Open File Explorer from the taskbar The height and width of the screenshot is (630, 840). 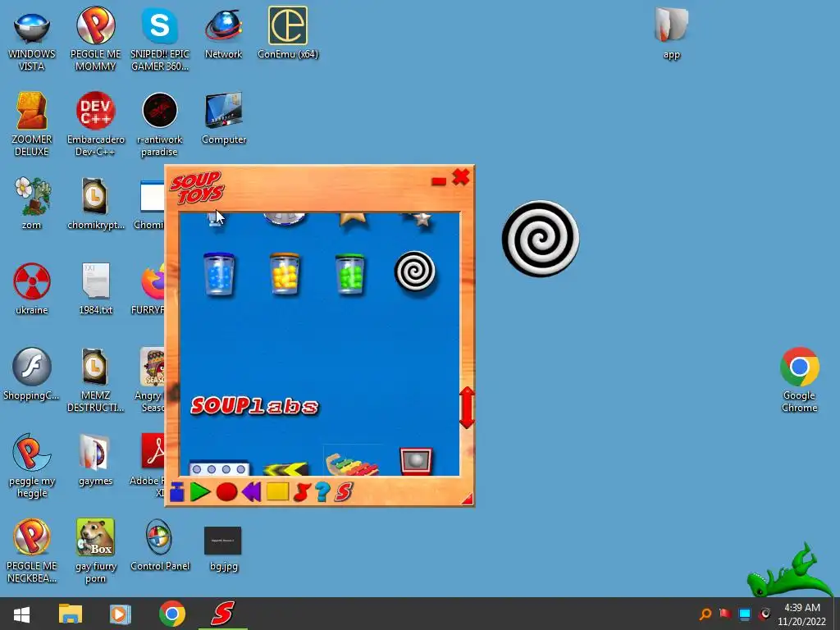71,614
